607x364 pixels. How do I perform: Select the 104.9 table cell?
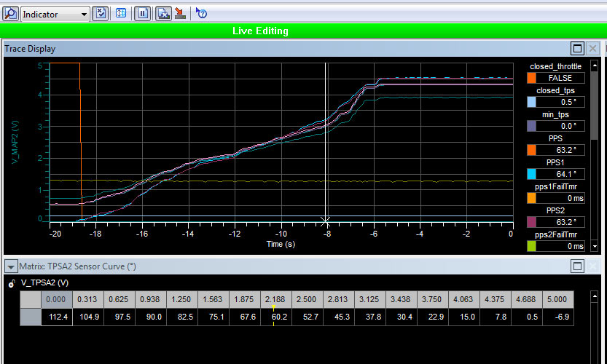pos(88,317)
